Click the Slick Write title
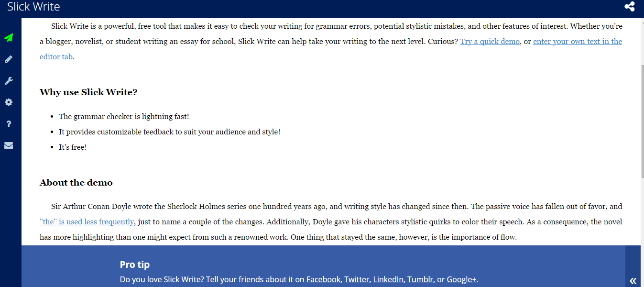The width and height of the screenshot is (644, 287). coord(33,7)
